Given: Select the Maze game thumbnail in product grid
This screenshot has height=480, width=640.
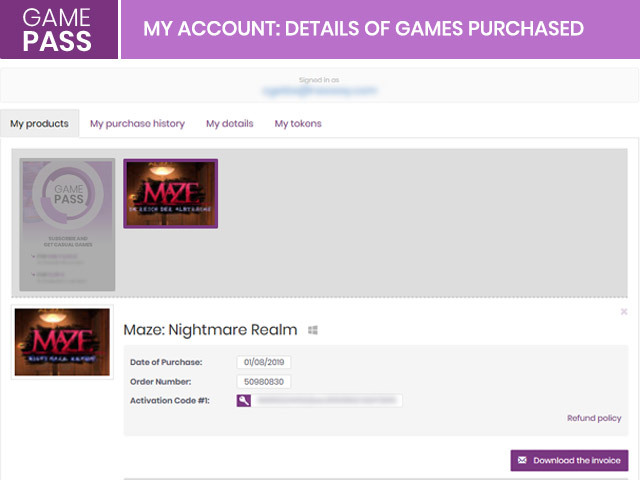Looking at the screenshot, I should tap(171, 193).
